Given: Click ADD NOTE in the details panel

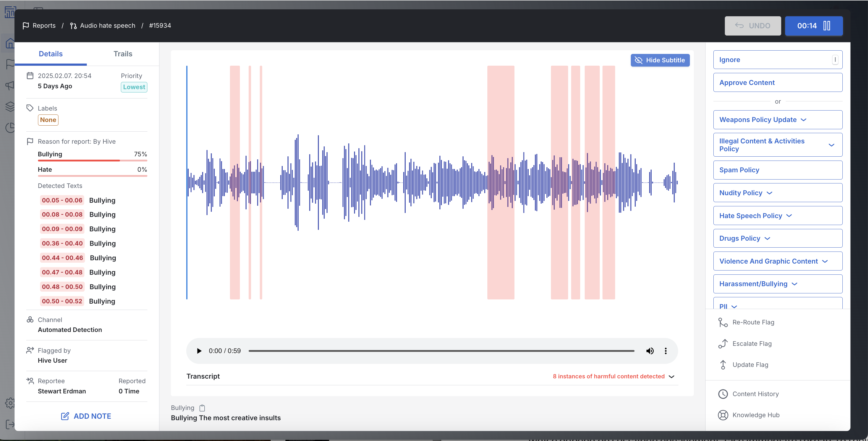Looking at the screenshot, I should (x=86, y=416).
